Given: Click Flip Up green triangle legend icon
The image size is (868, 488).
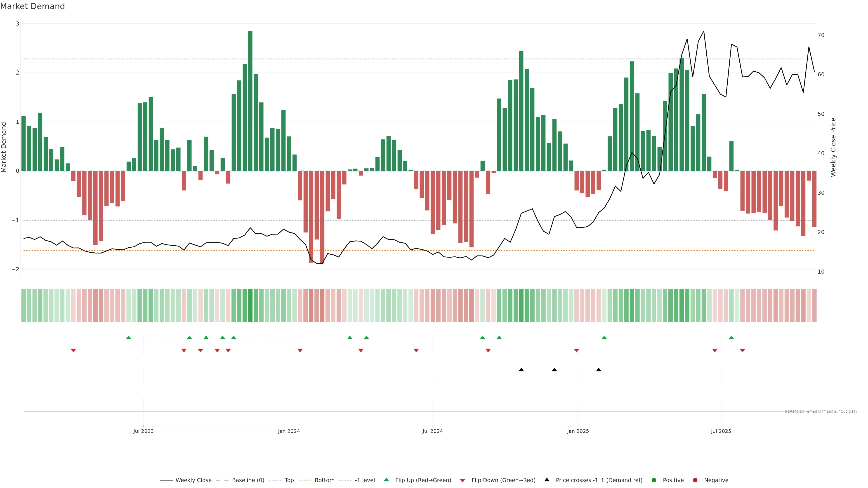Looking at the screenshot, I should (387, 480).
